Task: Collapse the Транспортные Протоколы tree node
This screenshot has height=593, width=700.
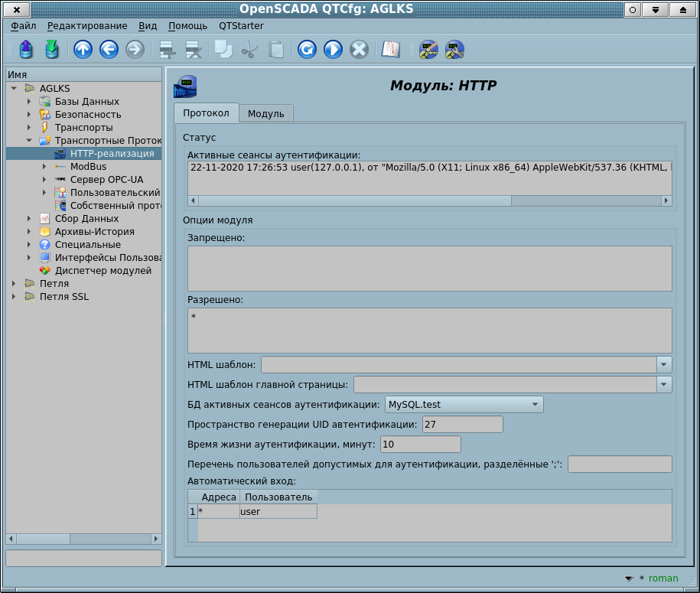Action: (29, 141)
